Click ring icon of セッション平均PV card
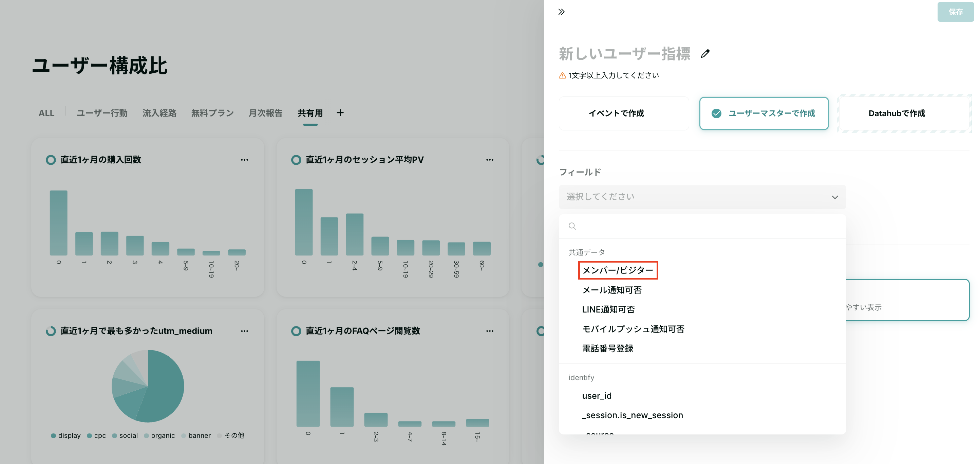 tap(296, 160)
